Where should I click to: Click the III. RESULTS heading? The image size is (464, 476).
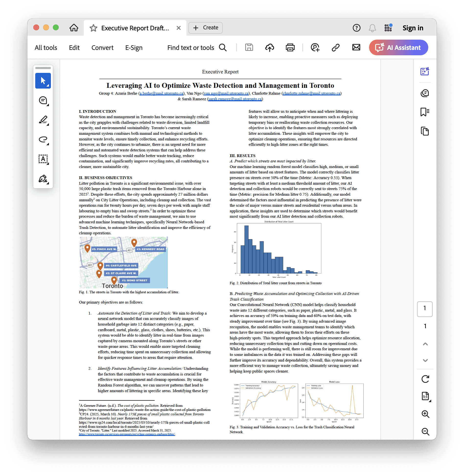click(242, 156)
